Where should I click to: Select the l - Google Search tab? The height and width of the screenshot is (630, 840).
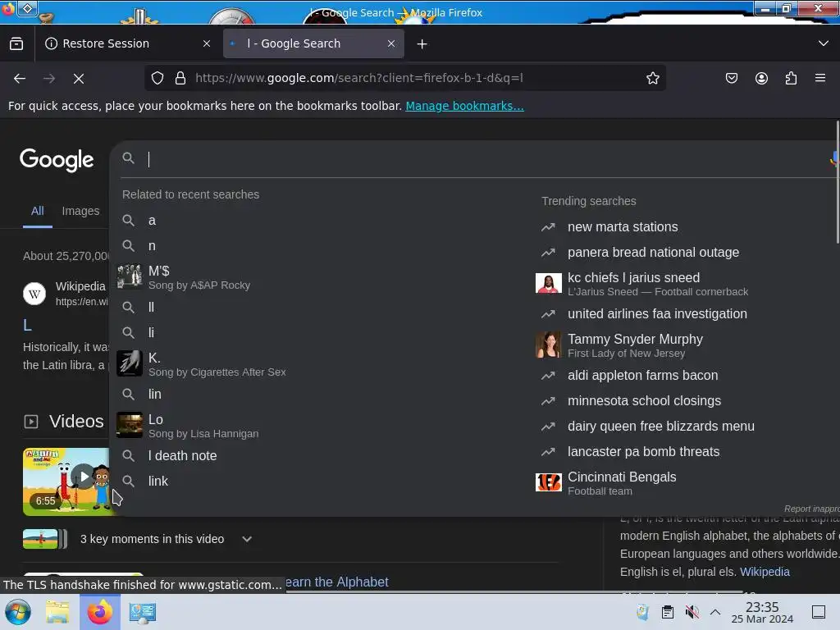pos(313,43)
